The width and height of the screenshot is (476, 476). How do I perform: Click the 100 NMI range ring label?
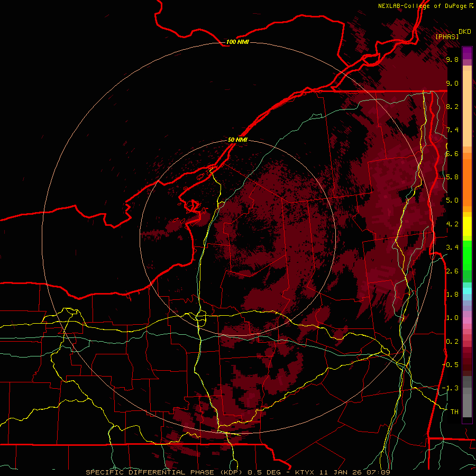(237, 42)
